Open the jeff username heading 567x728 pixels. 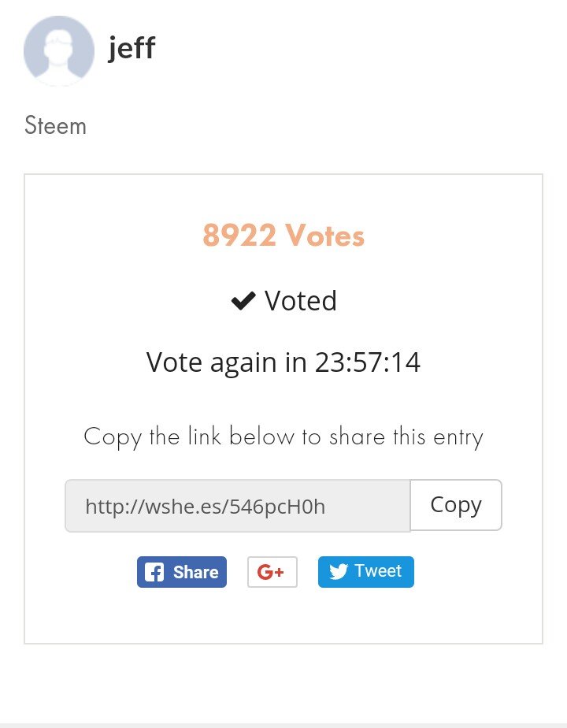[132, 48]
